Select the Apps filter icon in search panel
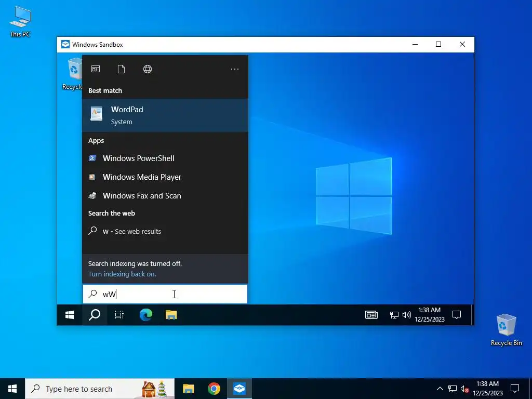Viewport: 532px width, 399px height. click(96, 69)
